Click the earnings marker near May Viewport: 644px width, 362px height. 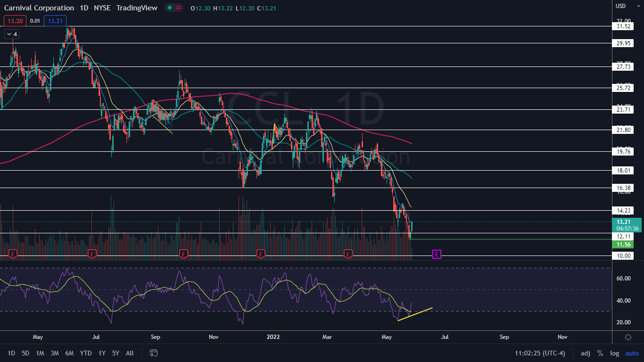click(x=13, y=254)
